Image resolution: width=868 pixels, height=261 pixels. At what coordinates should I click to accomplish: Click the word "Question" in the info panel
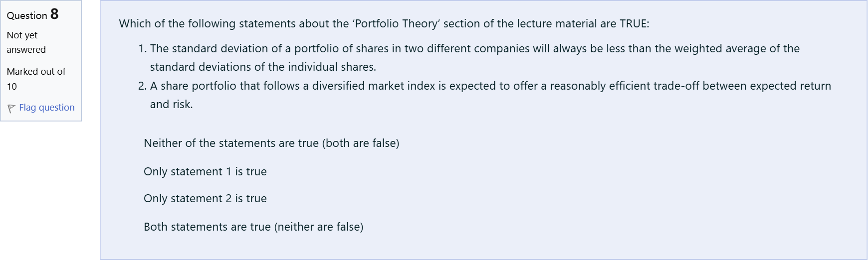coord(27,15)
